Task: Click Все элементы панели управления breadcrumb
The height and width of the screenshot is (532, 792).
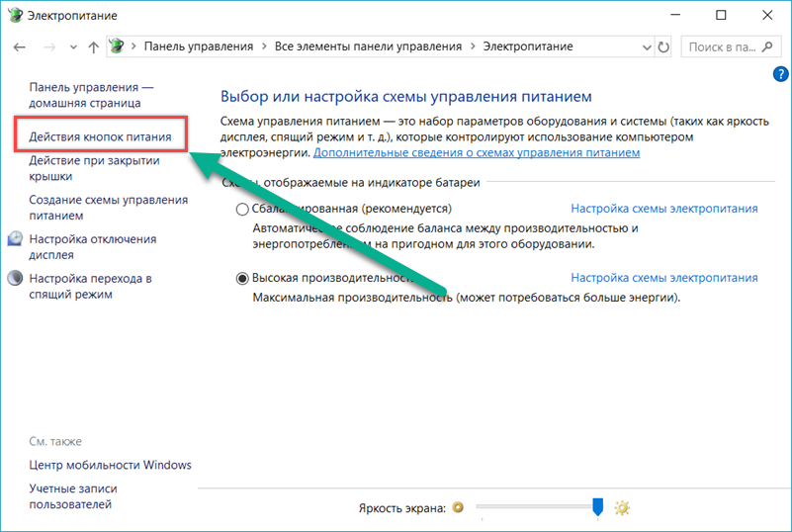Action: (x=368, y=46)
